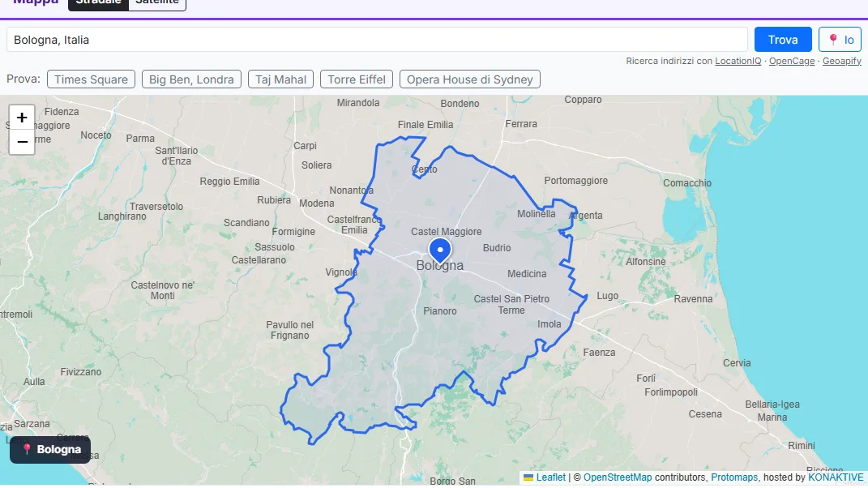Click the Castel Maggiore map label

(447, 232)
